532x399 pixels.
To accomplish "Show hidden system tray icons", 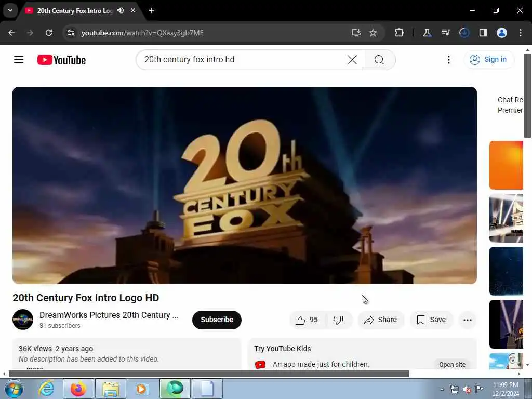I will click(442, 389).
